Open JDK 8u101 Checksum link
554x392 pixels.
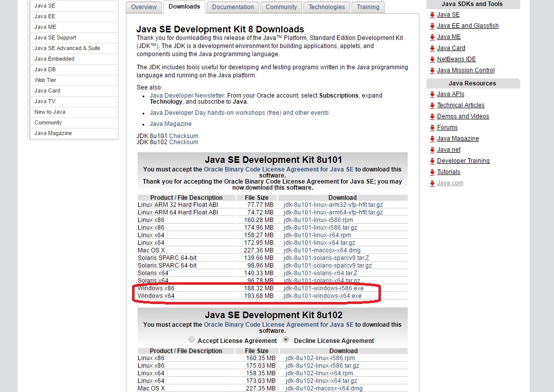[184, 136]
